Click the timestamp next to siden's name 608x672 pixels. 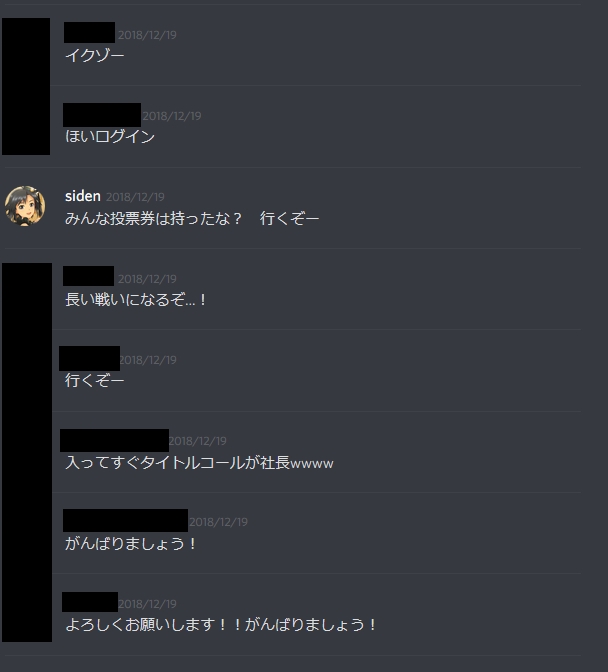click(135, 197)
